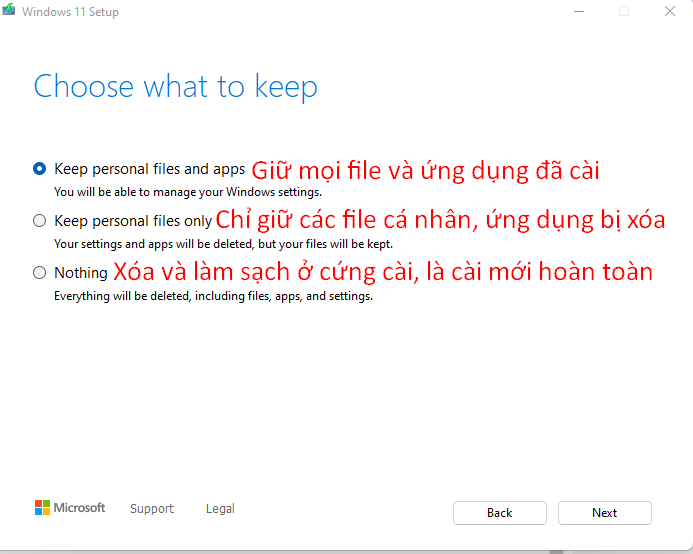This screenshot has width=693, height=554.
Task: Open the Support link
Action: [x=152, y=509]
